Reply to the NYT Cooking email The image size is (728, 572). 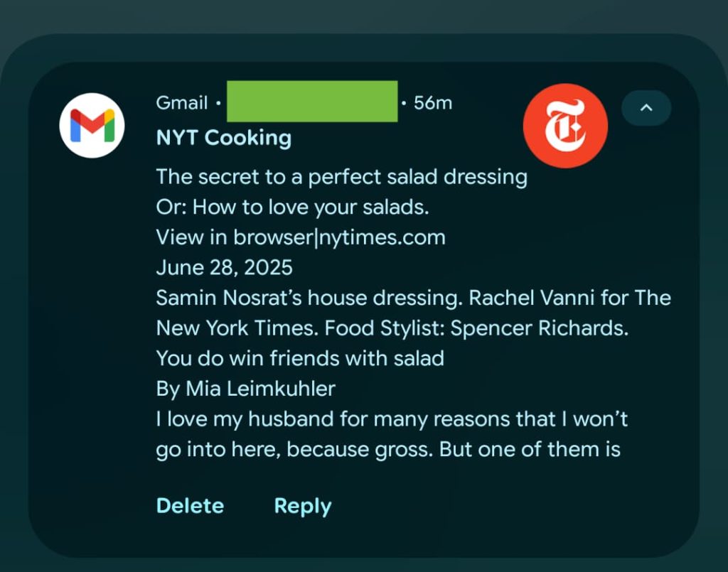[x=303, y=506]
